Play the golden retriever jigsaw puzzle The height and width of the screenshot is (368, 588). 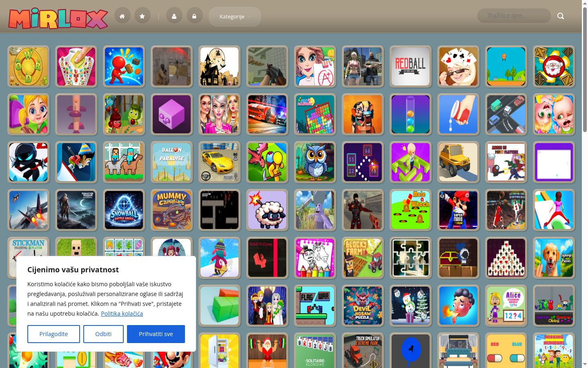pyautogui.click(x=554, y=258)
